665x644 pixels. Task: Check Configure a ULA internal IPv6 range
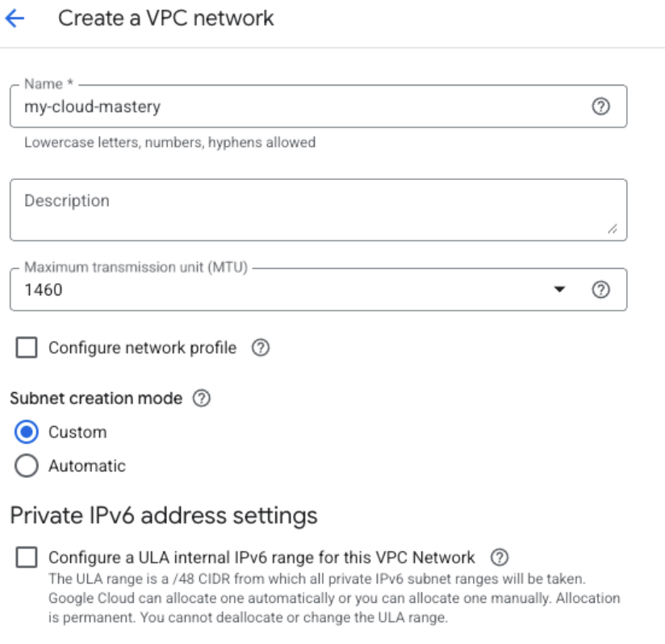click(27, 558)
